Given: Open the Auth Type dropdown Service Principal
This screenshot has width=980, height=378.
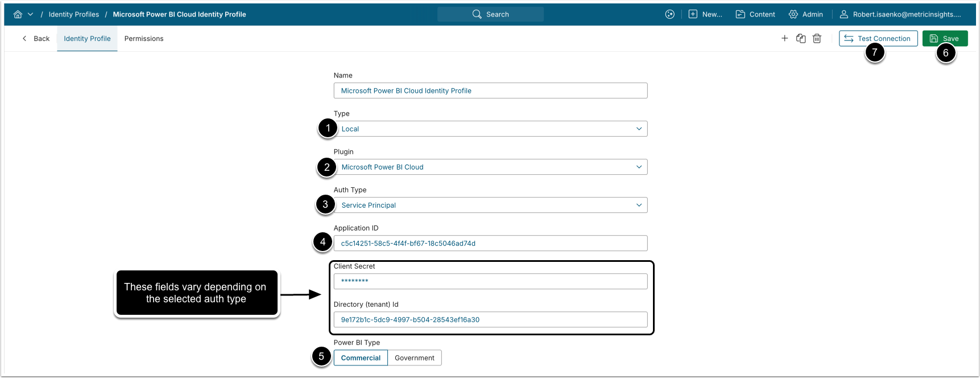Looking at the screenshot, I should [490, 205].
